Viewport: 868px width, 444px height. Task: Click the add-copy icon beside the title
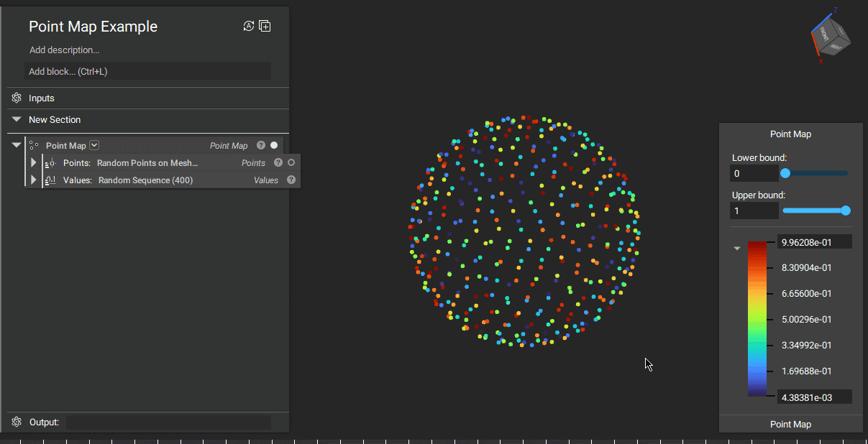coord(265,26)
